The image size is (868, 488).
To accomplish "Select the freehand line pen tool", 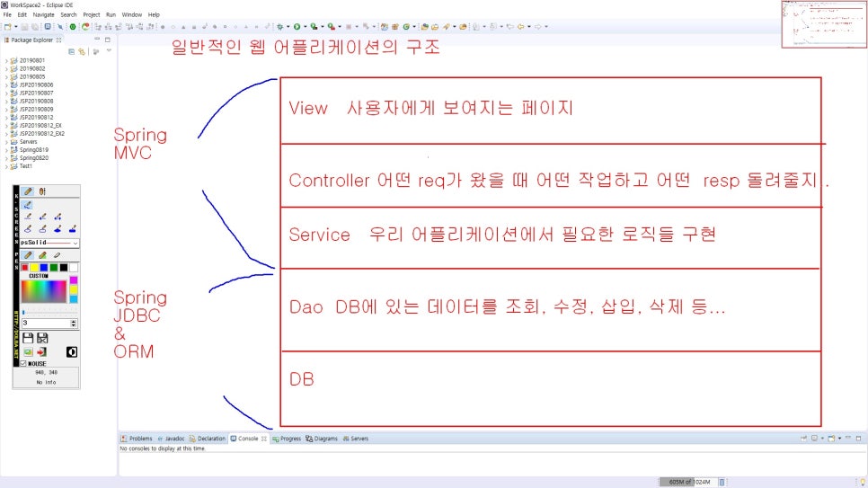I will (28, 205).
